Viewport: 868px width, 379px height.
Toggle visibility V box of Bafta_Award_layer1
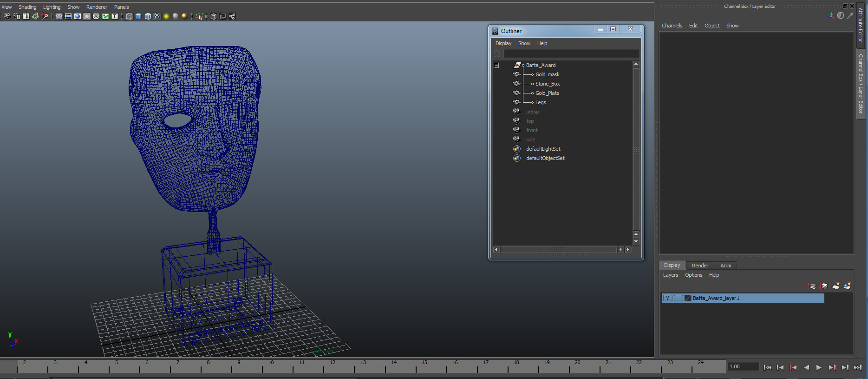pos(667,298)
